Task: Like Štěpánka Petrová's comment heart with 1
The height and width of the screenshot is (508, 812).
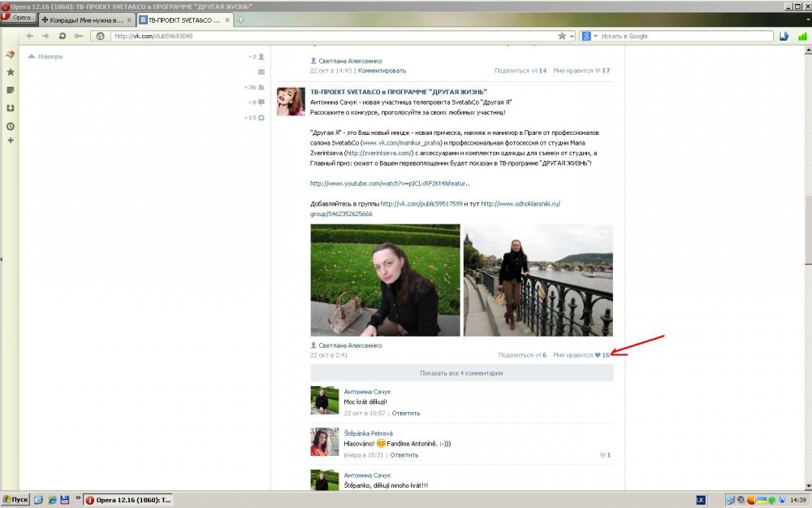Action: (x=605, y=455)
